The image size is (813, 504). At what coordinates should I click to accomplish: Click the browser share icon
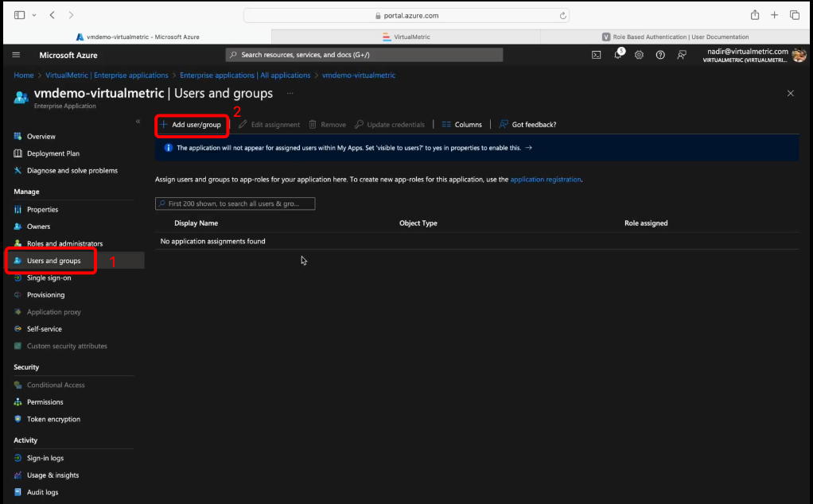(x=755, y=15)
